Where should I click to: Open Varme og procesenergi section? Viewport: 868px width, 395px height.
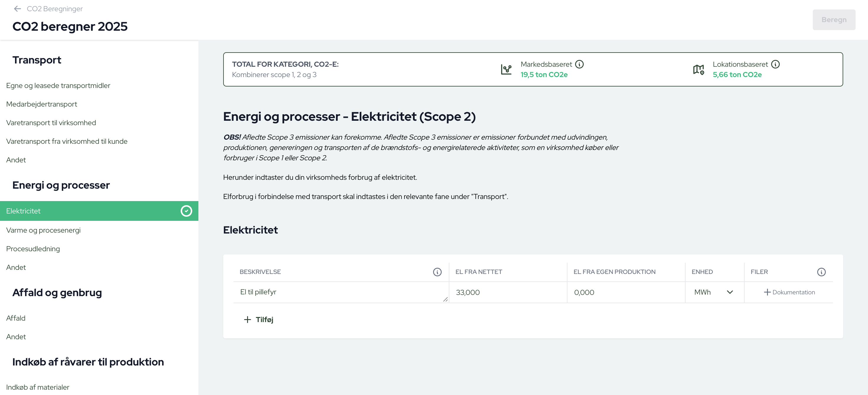(43, 230)
